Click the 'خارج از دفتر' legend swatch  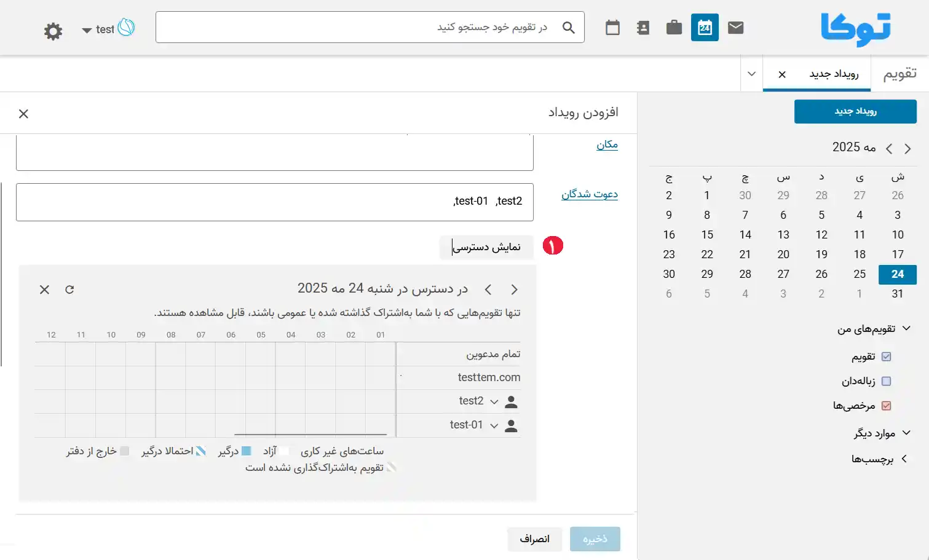[125, 451]
